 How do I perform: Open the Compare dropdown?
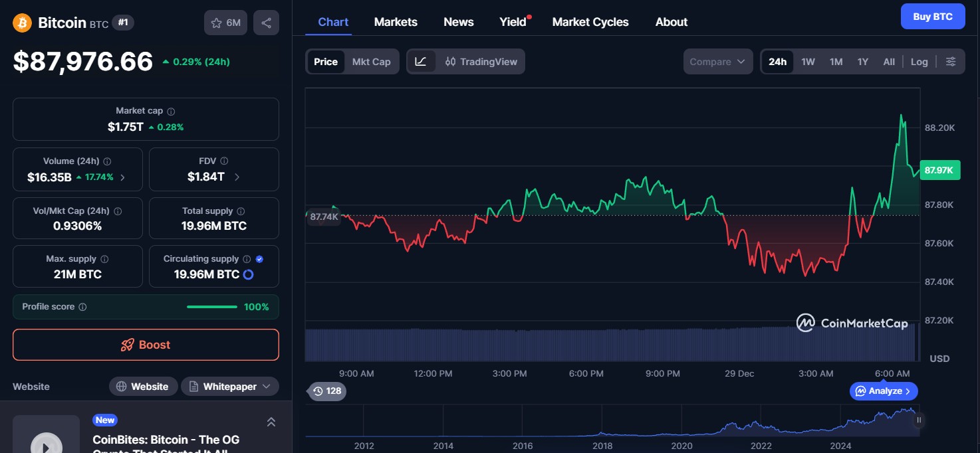(717, 61)
